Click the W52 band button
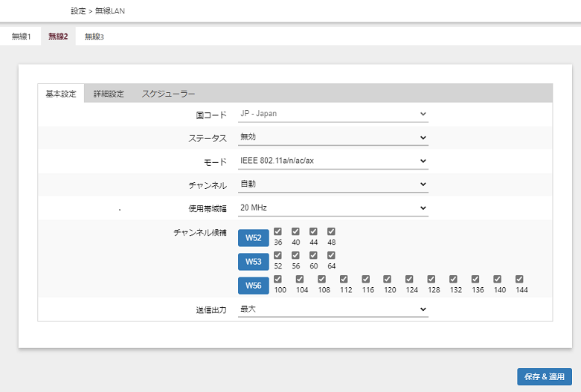 254,238
